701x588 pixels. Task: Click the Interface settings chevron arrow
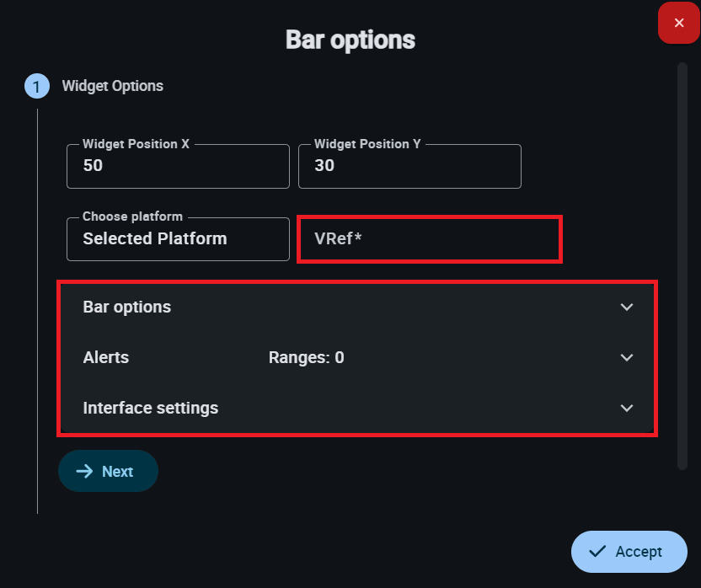pyautogui.click(x=627, y=408)
